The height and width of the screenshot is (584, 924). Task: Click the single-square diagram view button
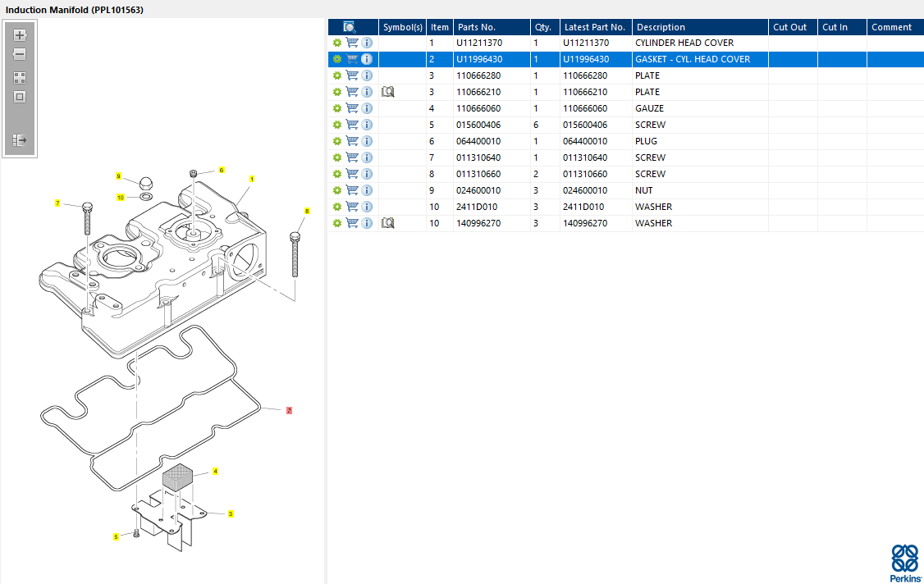click(x=20, y=97)
